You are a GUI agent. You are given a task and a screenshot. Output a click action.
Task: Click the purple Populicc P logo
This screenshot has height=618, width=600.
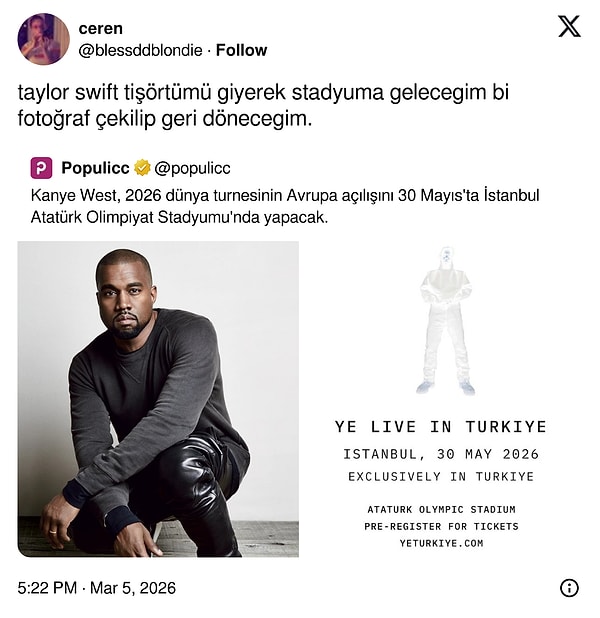click(41, 168)
